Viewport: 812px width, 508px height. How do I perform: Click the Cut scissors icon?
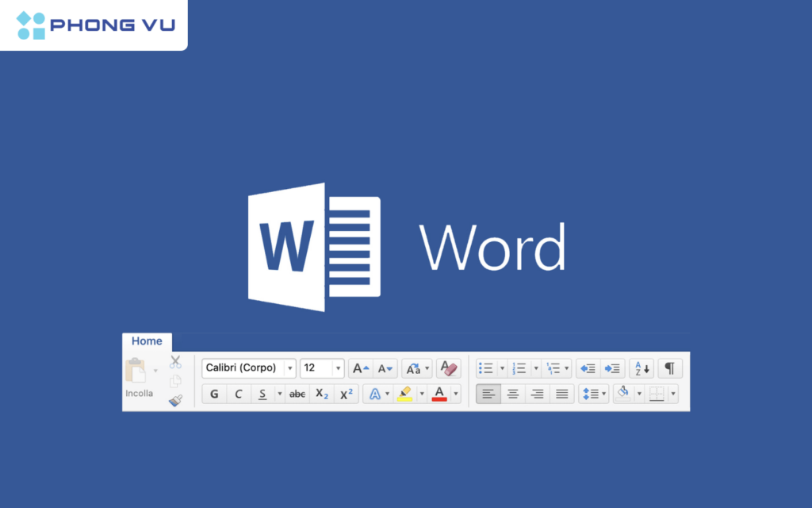(175, 363)
